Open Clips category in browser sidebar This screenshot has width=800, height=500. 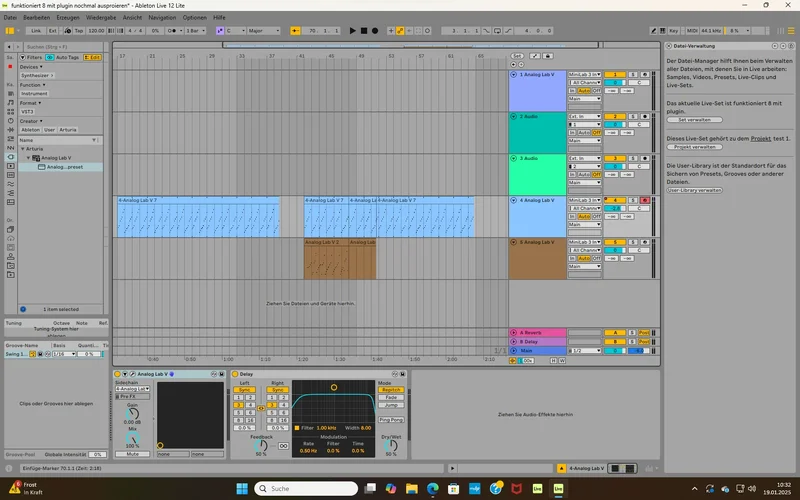(x=11, y=166)
